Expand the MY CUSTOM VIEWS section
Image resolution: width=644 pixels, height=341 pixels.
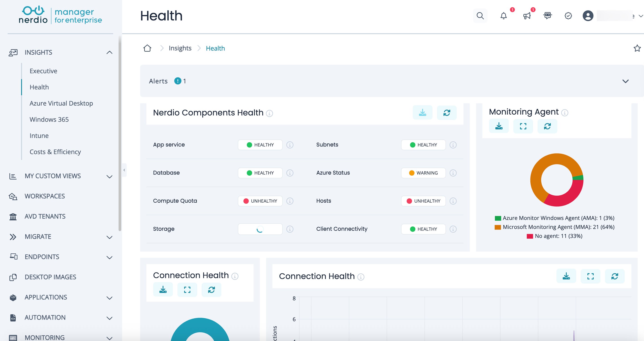click(109, 176)
